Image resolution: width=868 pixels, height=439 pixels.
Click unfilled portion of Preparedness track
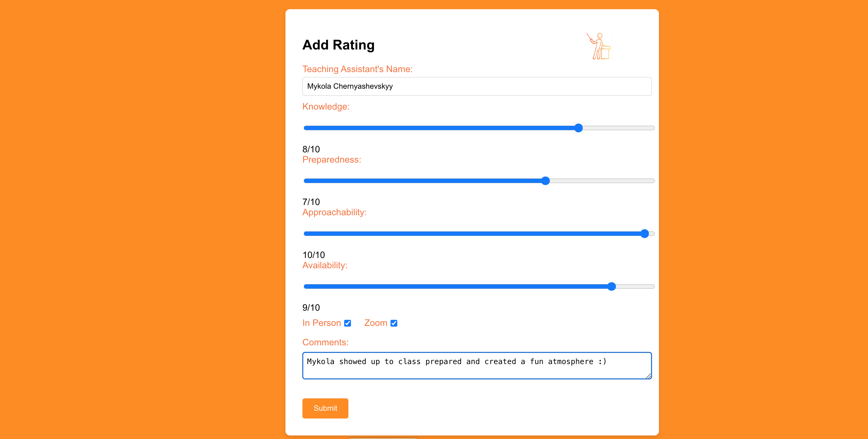[x=602, y=181]
